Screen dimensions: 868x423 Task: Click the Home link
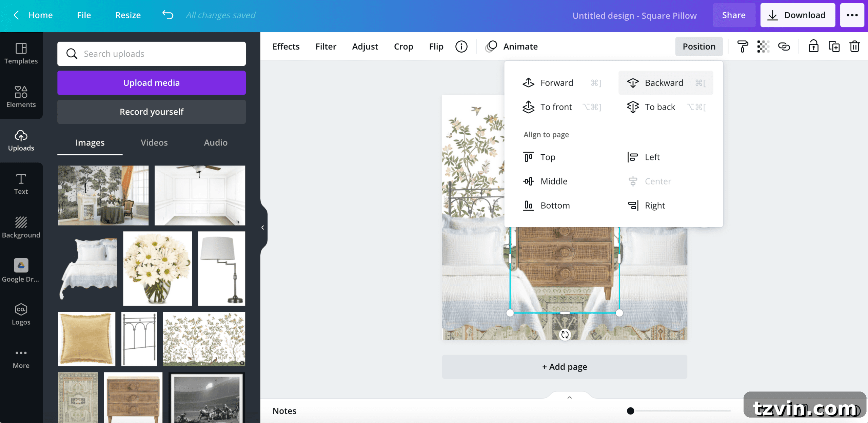pos(41,15)
